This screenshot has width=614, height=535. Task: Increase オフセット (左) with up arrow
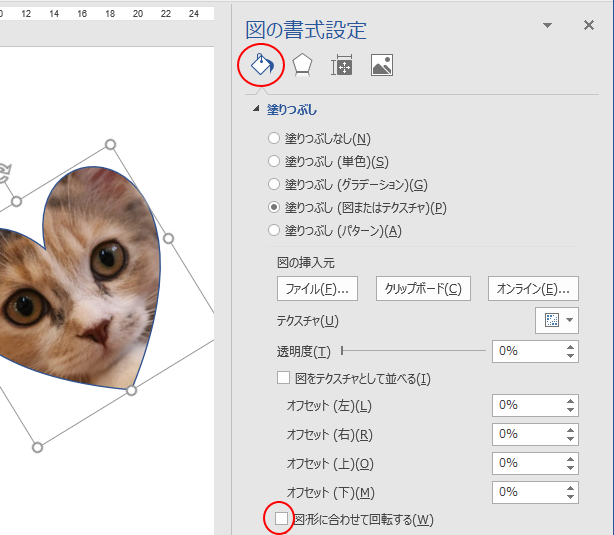[x=570, y=401]
